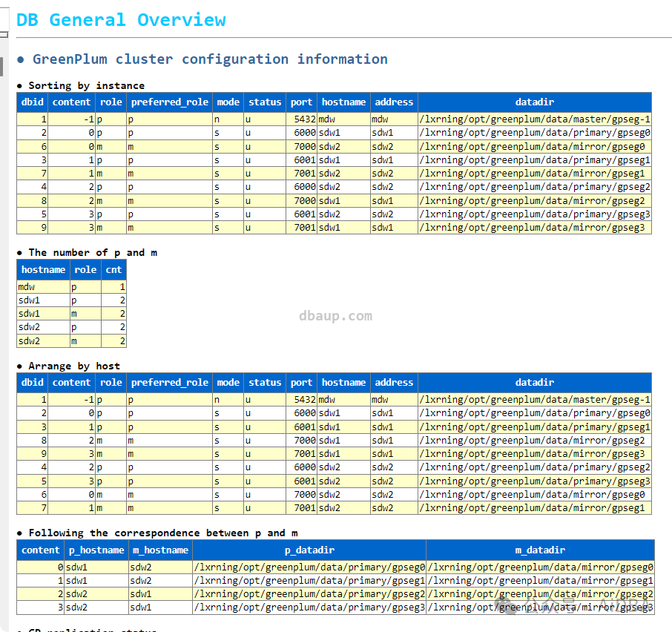Image resolution: width=672 pixels, height=632 pixels.
Task: Click hostname 'mdw' in the p and m count table
Action: click(43, 286)
